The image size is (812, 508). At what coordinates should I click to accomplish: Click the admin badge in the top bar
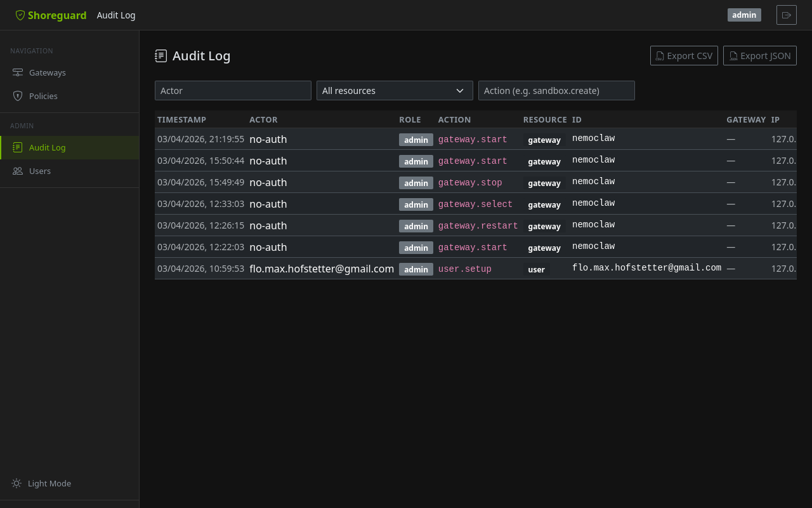coord(743,14)
